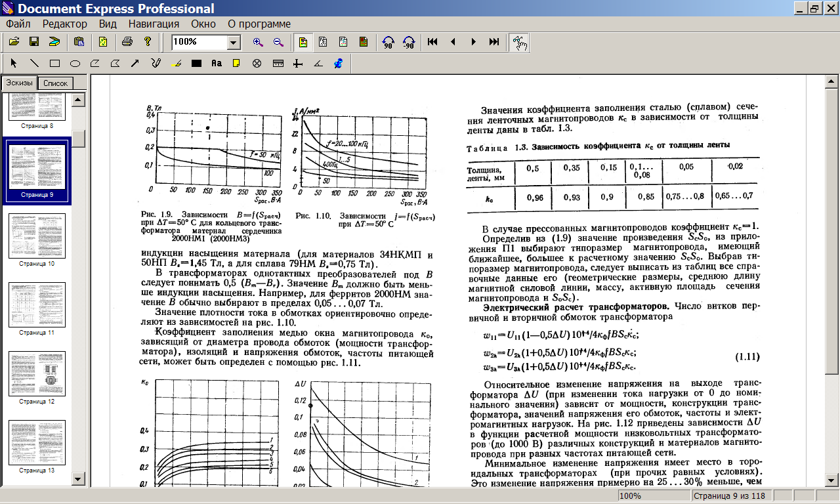Zoom in with the plus magnifier
840x504 pixels.
(x=258, y=42)
